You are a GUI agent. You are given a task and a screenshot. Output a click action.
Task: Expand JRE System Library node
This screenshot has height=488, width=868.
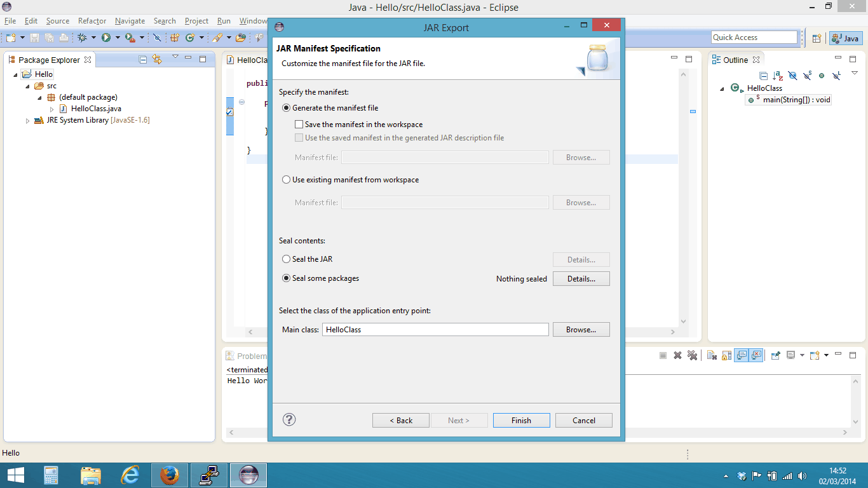tap(28, 120)
